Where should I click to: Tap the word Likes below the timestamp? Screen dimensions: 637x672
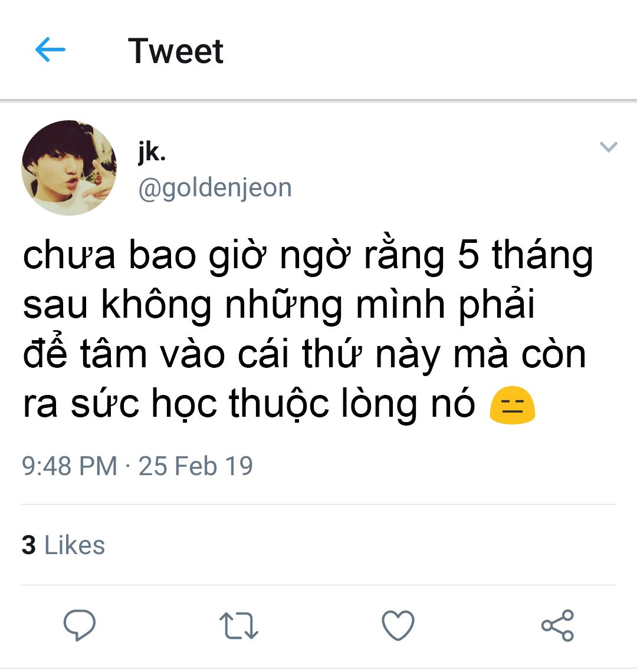(75, 545)
